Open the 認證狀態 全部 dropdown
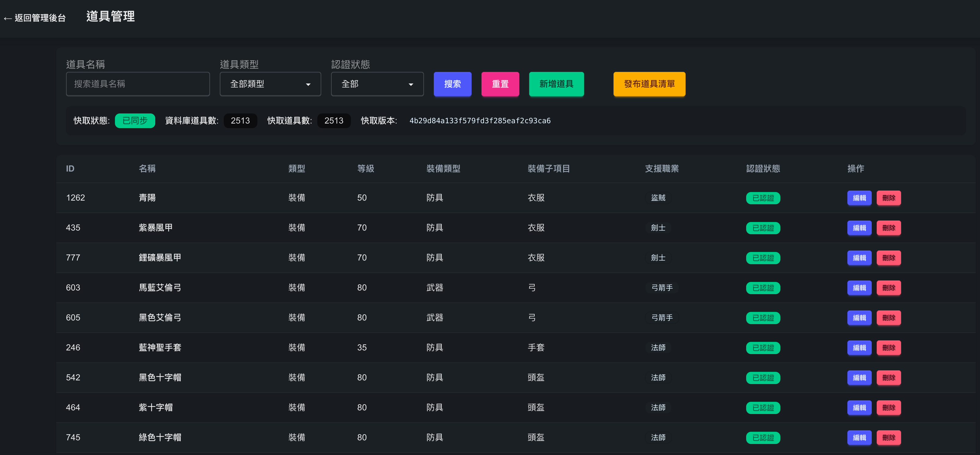Image resolution: width=980 pixels, height=455 pixels. tap(377, 84)
